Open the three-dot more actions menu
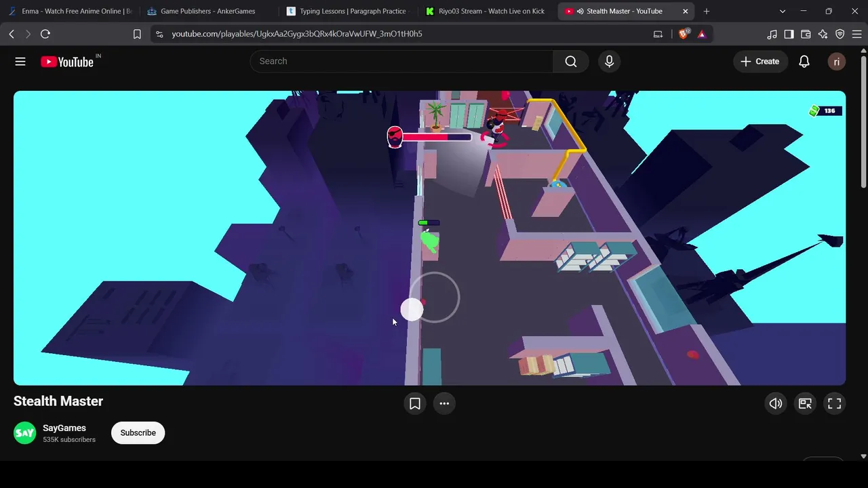The width and height of the screenshot is (868, 488). (444, 403)
